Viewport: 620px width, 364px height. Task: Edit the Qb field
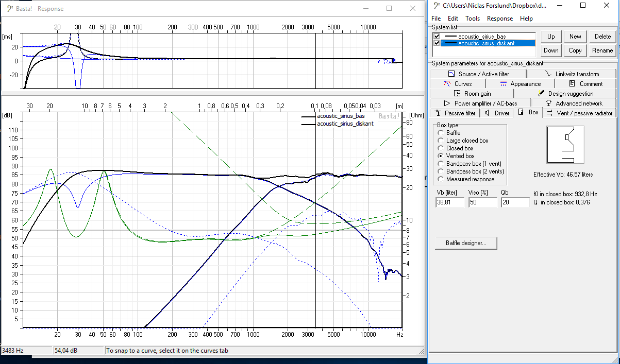coord(515,203)
